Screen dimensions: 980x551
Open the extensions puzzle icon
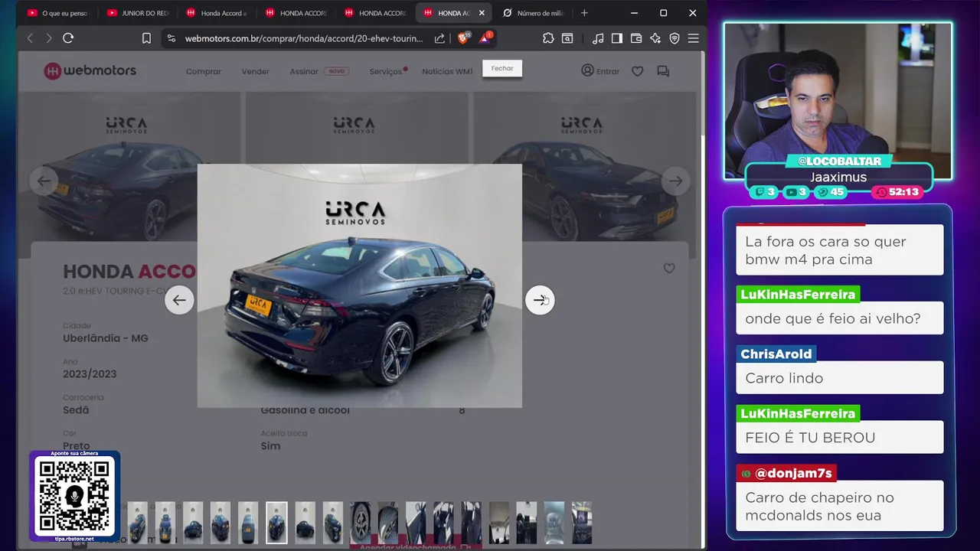click(x=548, y=38)
